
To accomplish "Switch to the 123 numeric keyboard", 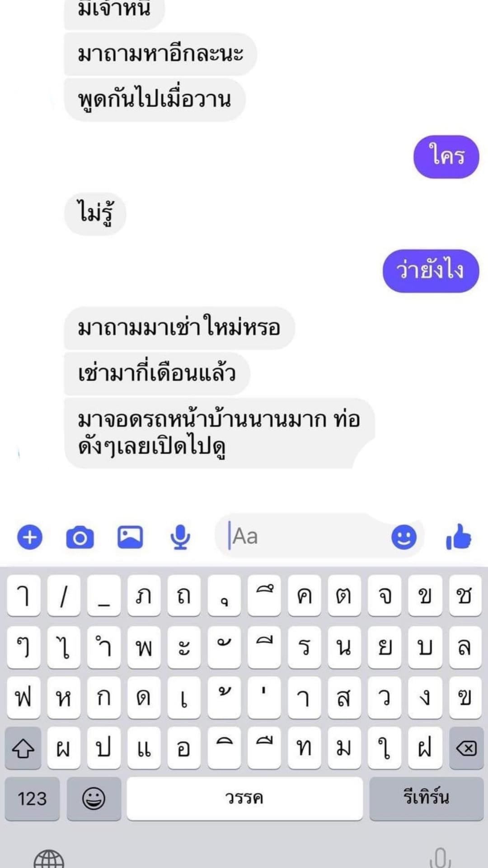I will pos(32,799).
